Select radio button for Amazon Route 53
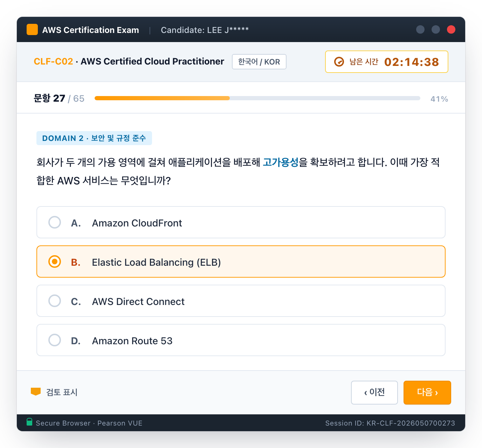This screenshot has height=448, width=482. pyautogui.click(x=55, y=340)
